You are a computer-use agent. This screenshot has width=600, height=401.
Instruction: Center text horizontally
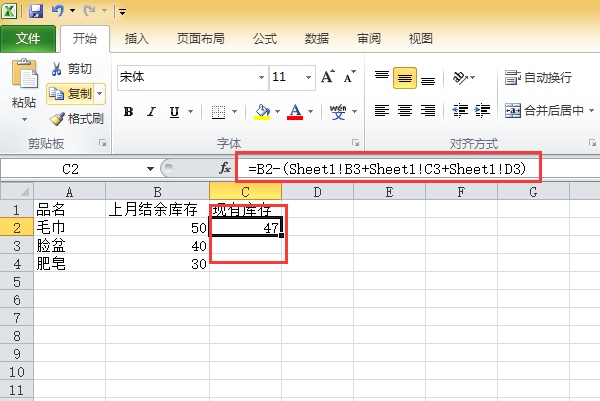(405, 111)
